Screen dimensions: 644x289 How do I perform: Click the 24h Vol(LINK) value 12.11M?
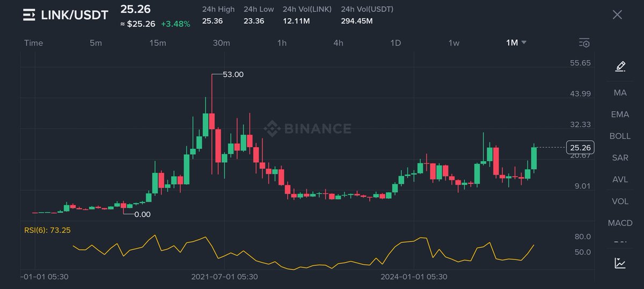click(x=295, y=21)
